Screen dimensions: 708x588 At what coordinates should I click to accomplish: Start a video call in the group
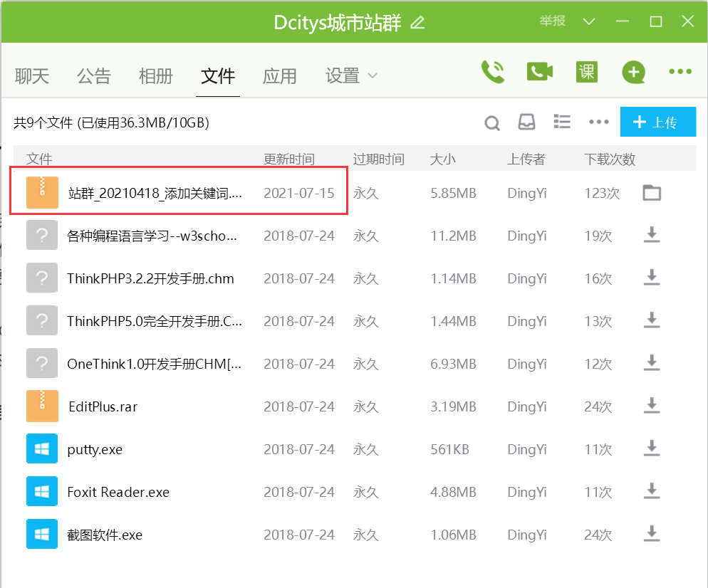pos(540,71)
